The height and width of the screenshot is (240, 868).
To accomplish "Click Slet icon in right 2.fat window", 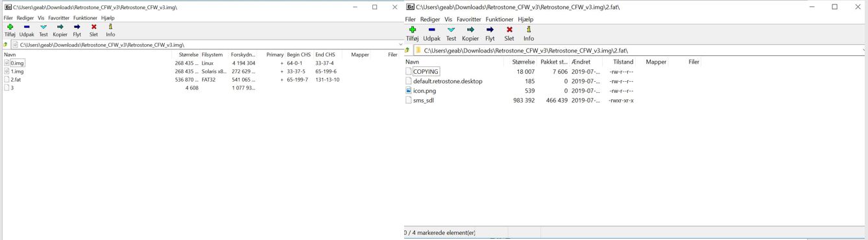I will point(509,29).
